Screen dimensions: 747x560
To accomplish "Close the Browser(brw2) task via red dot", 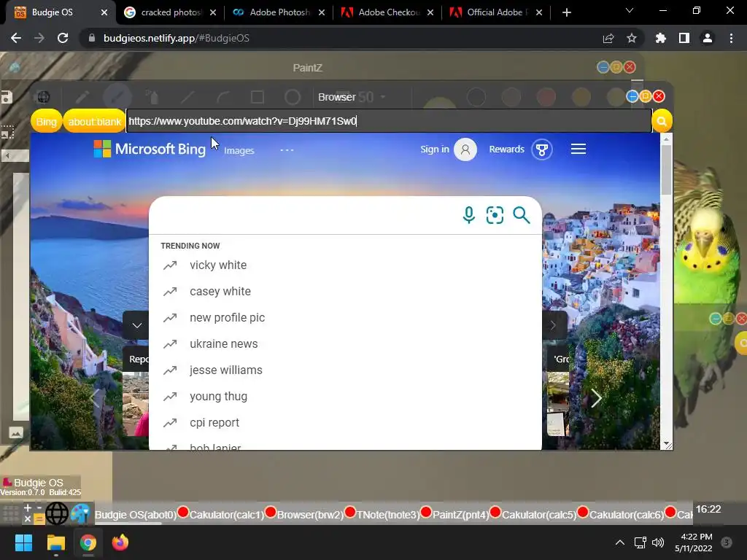I will [350, 513].
